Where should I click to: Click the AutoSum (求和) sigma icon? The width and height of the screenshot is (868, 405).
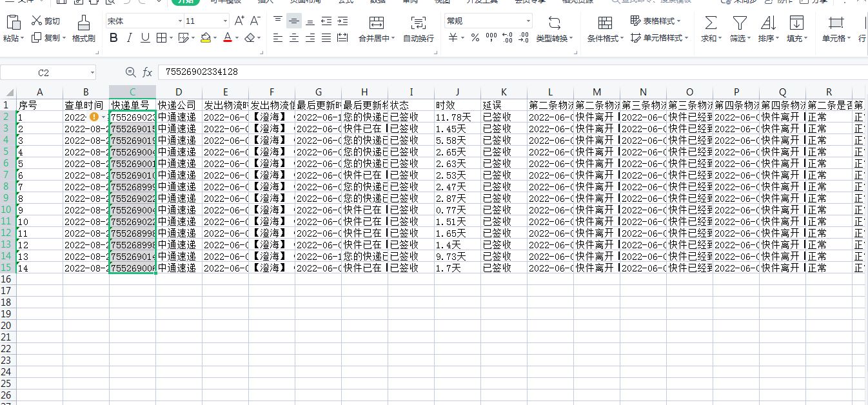711,23
